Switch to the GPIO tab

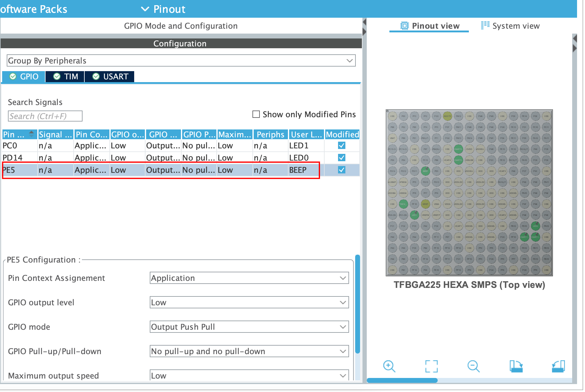pyautogui.click(x=24, y=76)
